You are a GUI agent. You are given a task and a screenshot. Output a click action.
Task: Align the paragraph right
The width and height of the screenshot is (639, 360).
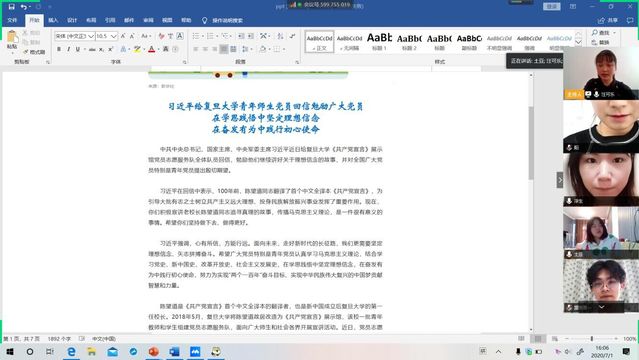(214, 49)
